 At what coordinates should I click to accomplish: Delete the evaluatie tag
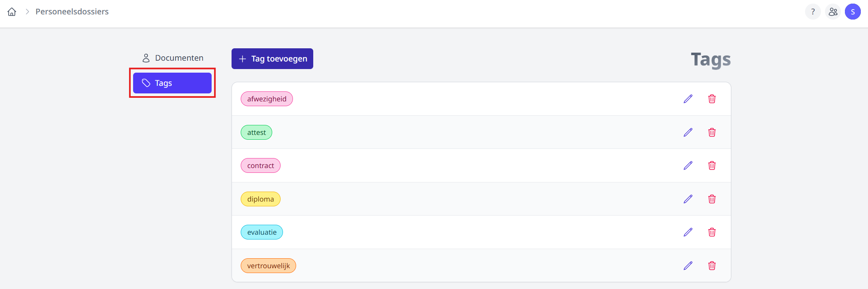[712, 232]
